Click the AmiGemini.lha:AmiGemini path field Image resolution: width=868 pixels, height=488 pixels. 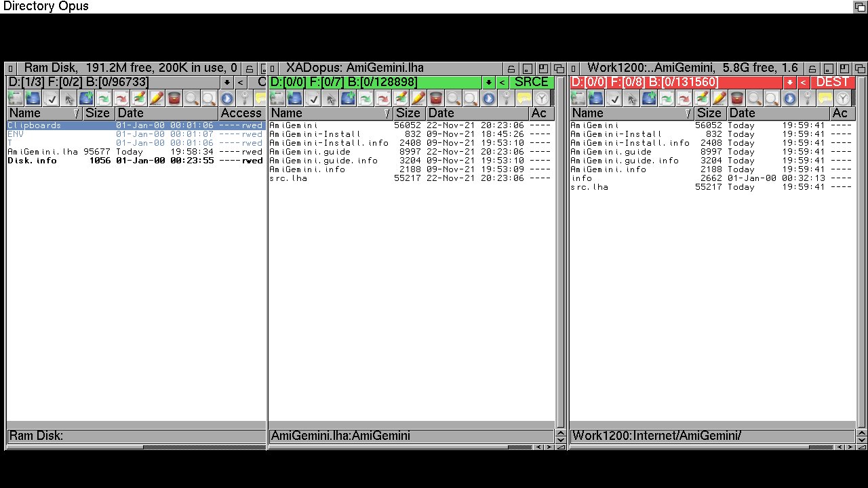[x=411, y=436]
